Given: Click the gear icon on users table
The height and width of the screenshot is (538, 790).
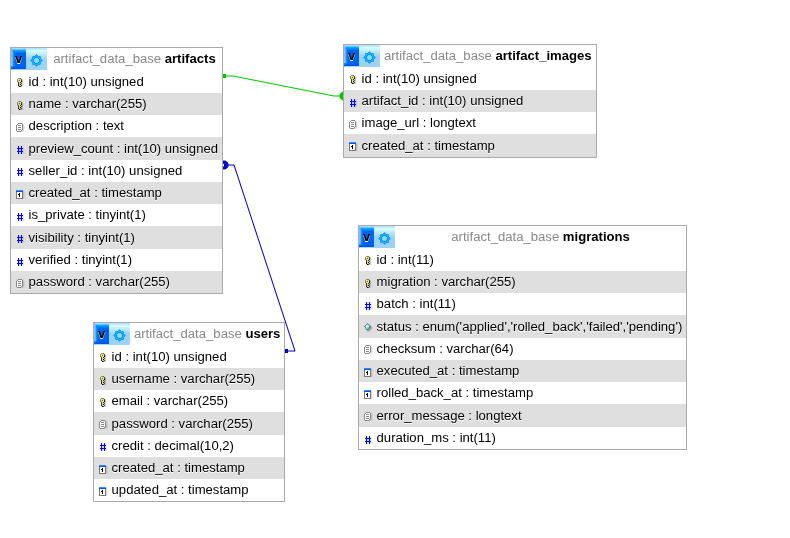Looking at the screenshot, I should 119,335.
